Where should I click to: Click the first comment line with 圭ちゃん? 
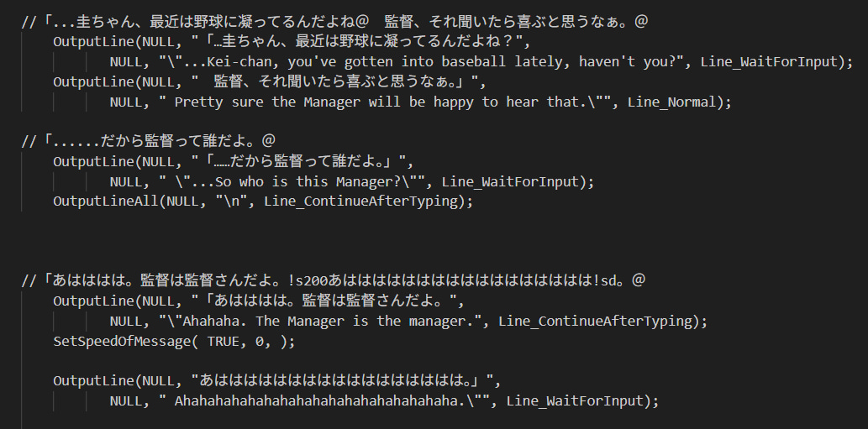[x=335, y=22]
